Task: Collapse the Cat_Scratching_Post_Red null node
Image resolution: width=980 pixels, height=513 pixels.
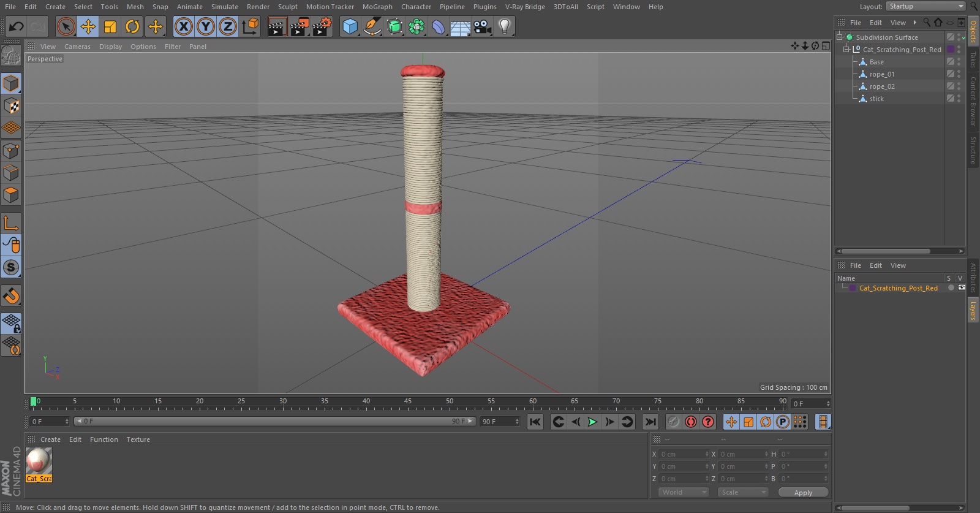Action: 846,49
